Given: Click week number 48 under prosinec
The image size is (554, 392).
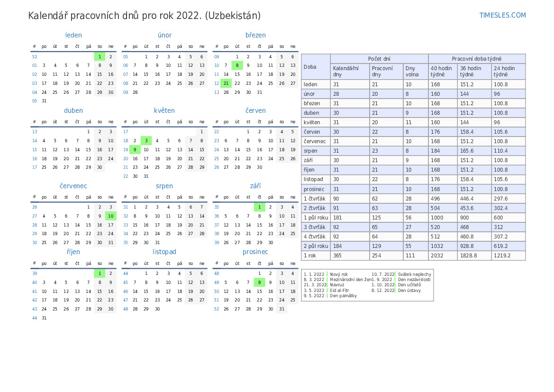Looking at the screenshot, I should pyautogui.click(x=217, y=273).
